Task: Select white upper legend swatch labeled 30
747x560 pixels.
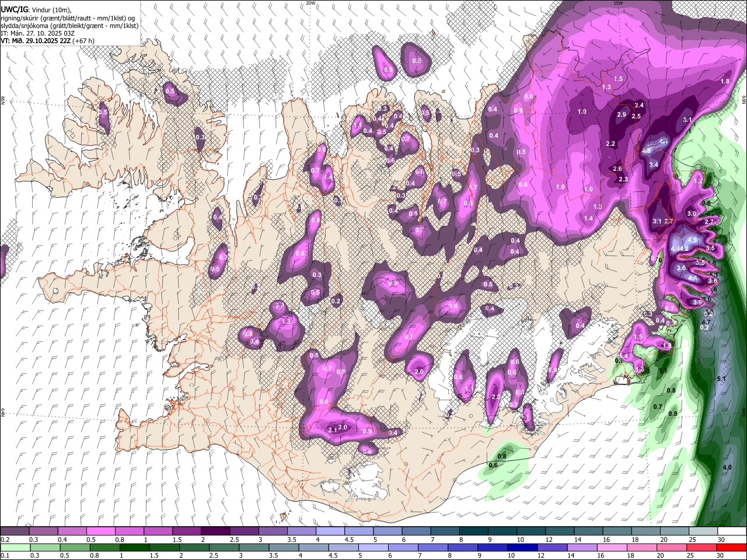Action: click(x=732, y=531)
